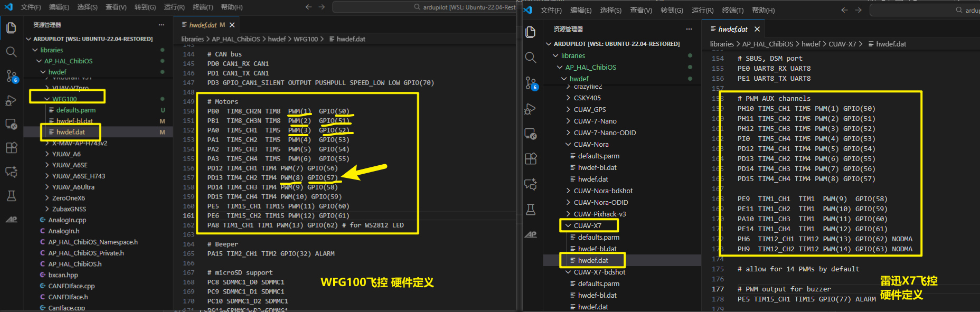The width and height of the screenshot is (980, 312).
Task: Open 终端(T) menu in left window
Action: tap(203, 7)
